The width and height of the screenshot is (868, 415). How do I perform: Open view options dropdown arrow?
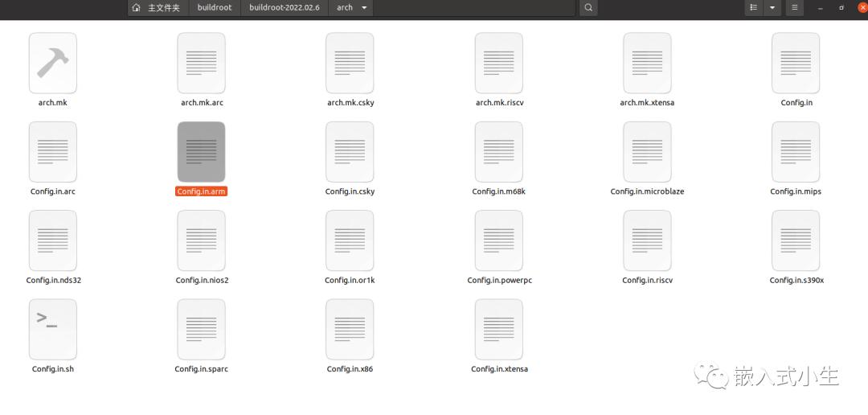click(772, 8)
